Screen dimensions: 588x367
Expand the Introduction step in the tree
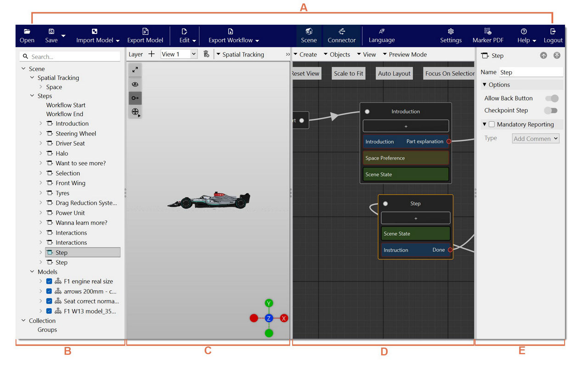click(x=40, y=124)
